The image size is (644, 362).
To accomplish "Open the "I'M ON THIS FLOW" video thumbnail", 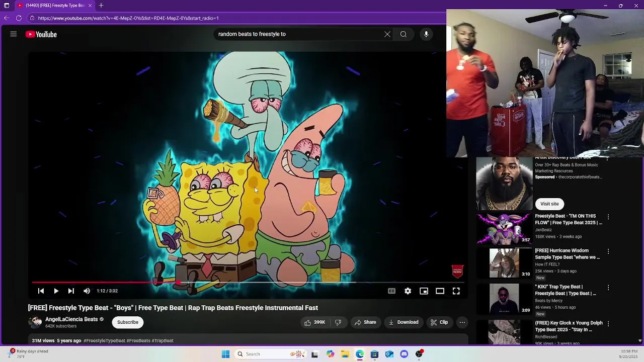I will [504, 229].
